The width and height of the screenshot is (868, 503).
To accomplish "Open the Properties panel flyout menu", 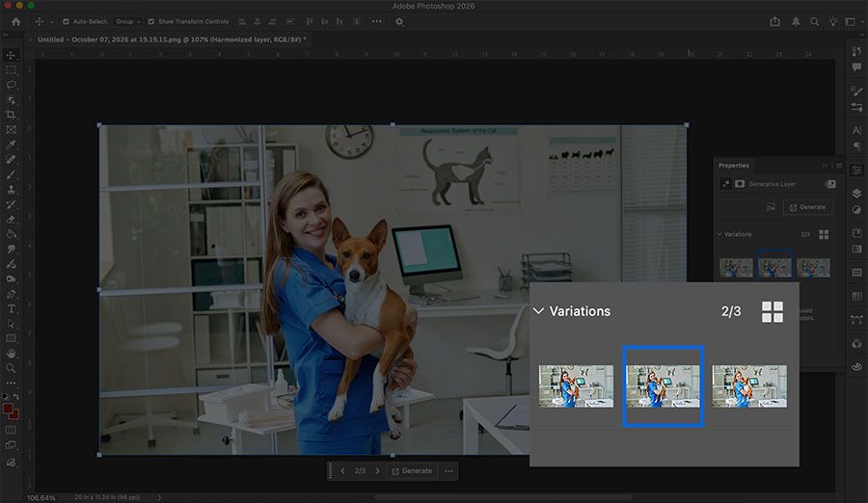I will coord(839,166).
